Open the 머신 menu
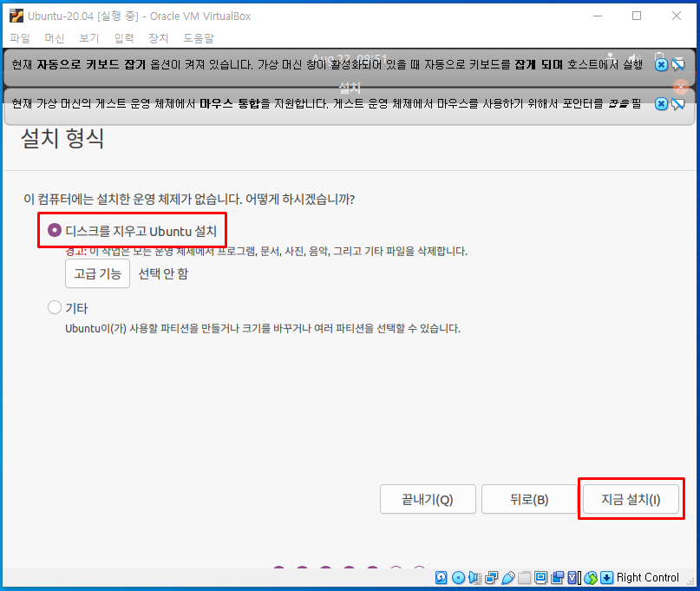Image resolution: width=700 pixels, height=591 pixels. [x=53, y=37]
